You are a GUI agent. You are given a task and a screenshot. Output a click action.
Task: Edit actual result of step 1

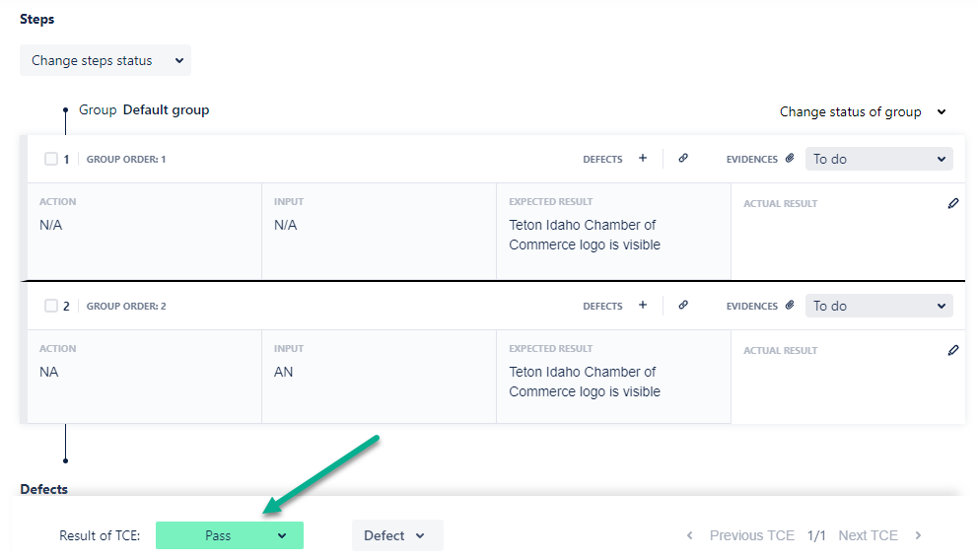coord(952,203)
